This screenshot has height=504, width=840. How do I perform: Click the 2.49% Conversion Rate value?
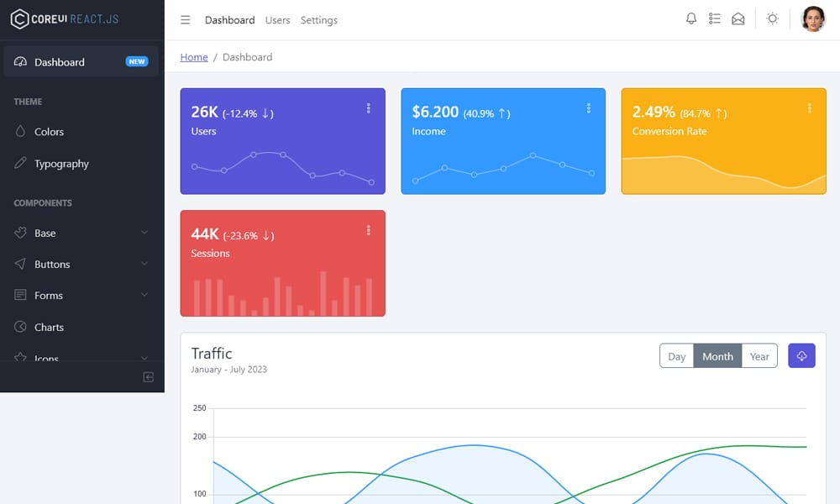[654, 112]
